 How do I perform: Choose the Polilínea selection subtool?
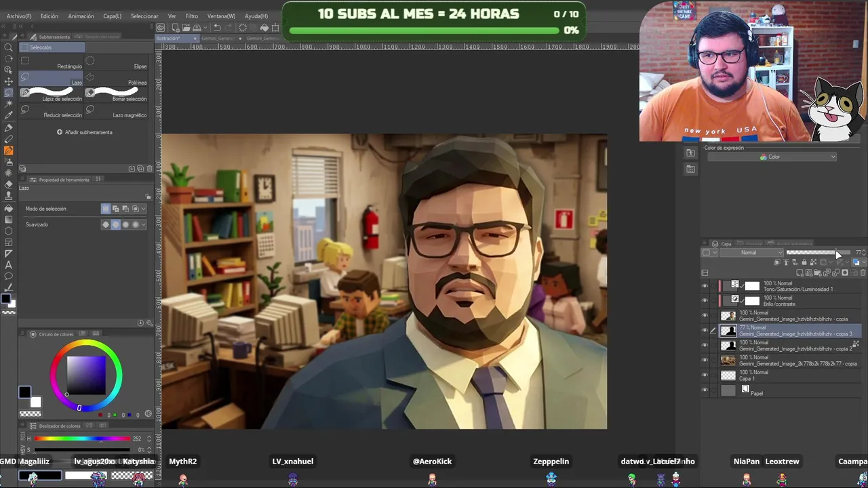[117, 78]
